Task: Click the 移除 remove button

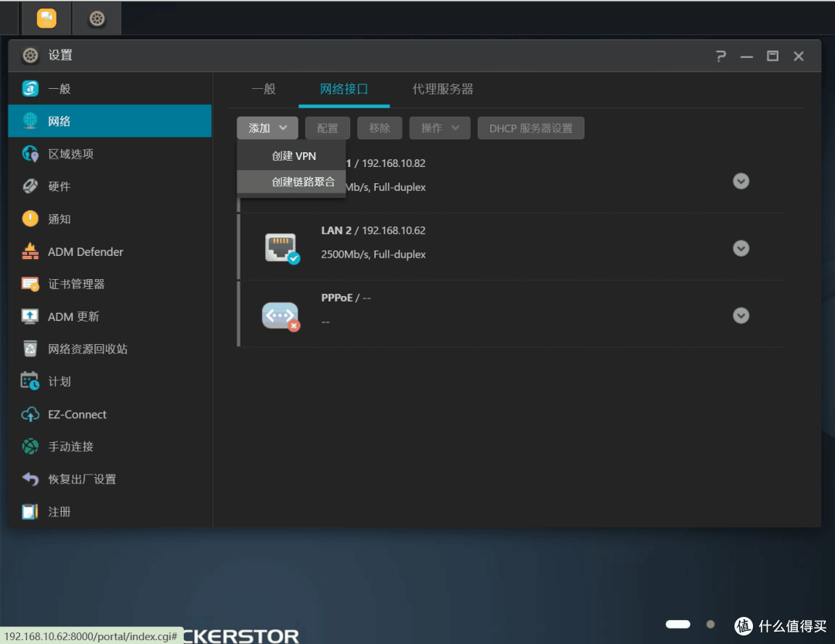Action: (x=380, y=128)
